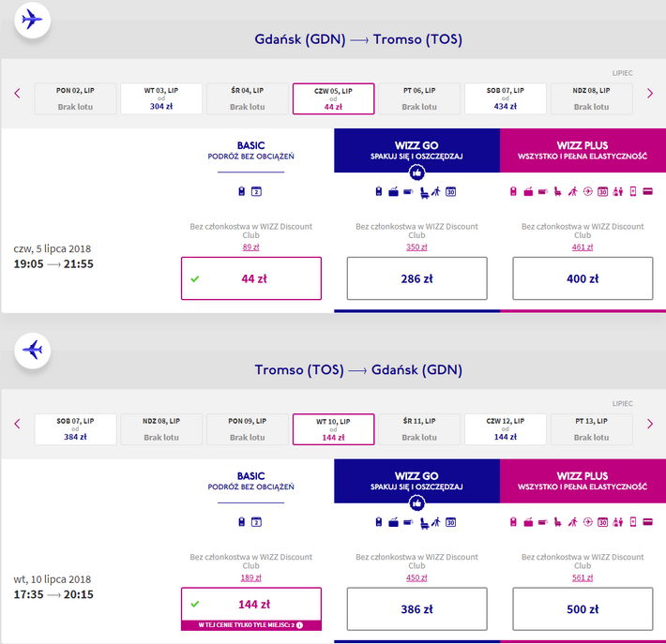The height and width of the screenshot is (644, 666).
Task: Click thumbs-up badge on outbound WIZZ GO header
Action: coord(416,172)
